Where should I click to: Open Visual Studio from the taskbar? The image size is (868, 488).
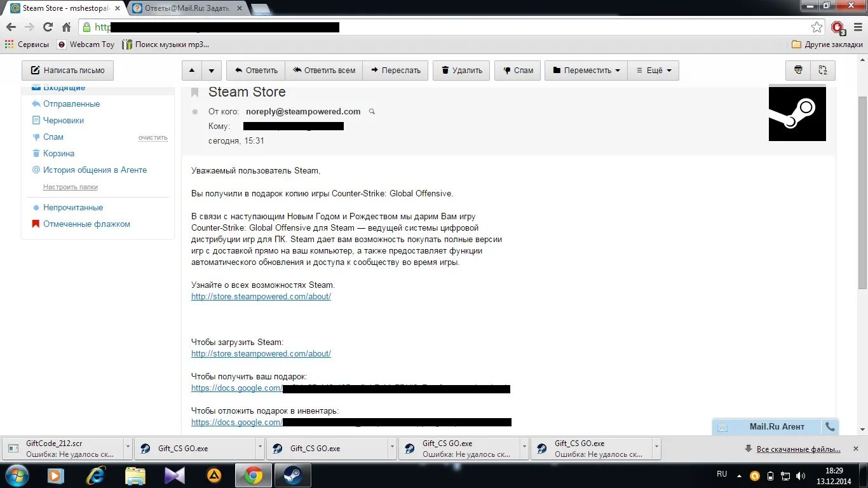pos(175,475)
